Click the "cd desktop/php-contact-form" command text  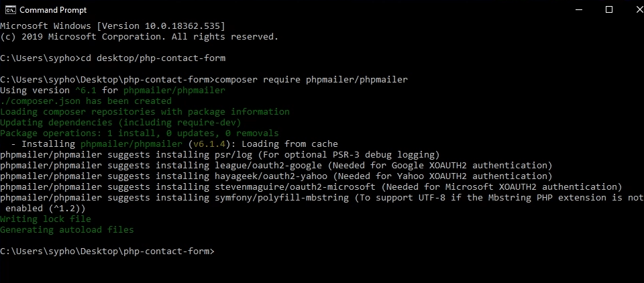click(x=153, y=58)
